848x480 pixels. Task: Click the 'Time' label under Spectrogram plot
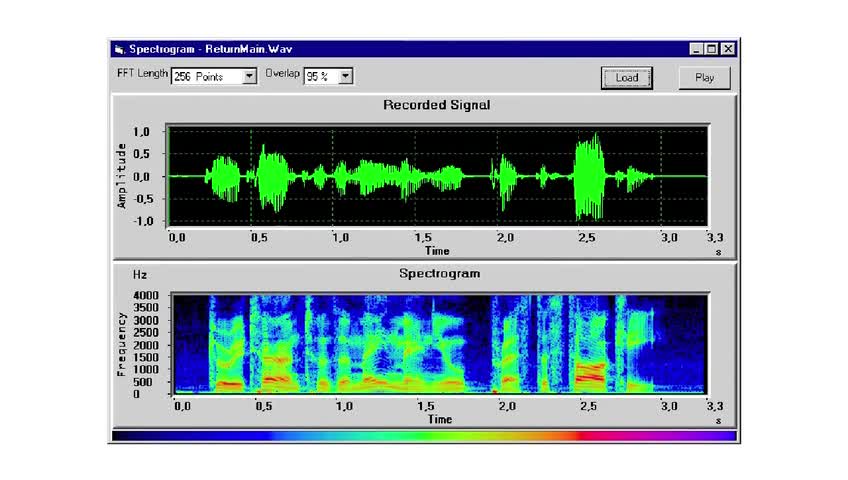tap(440, 419)
